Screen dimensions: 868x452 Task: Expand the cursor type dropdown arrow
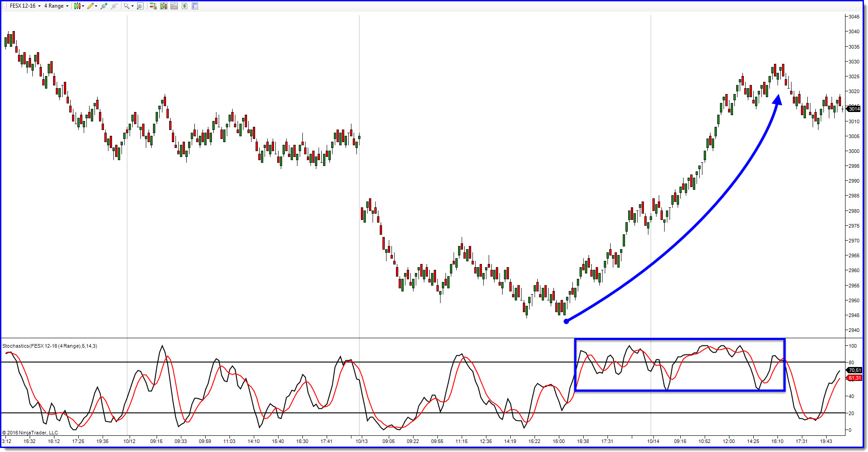pos(132,6)
